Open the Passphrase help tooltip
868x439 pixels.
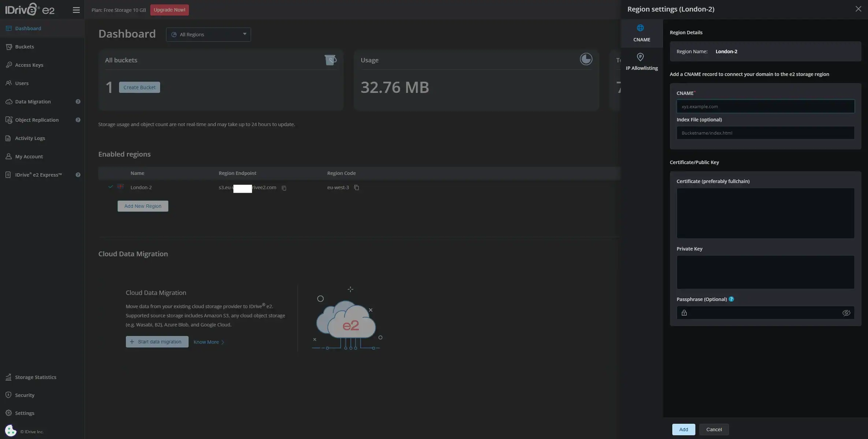[731, 299]
